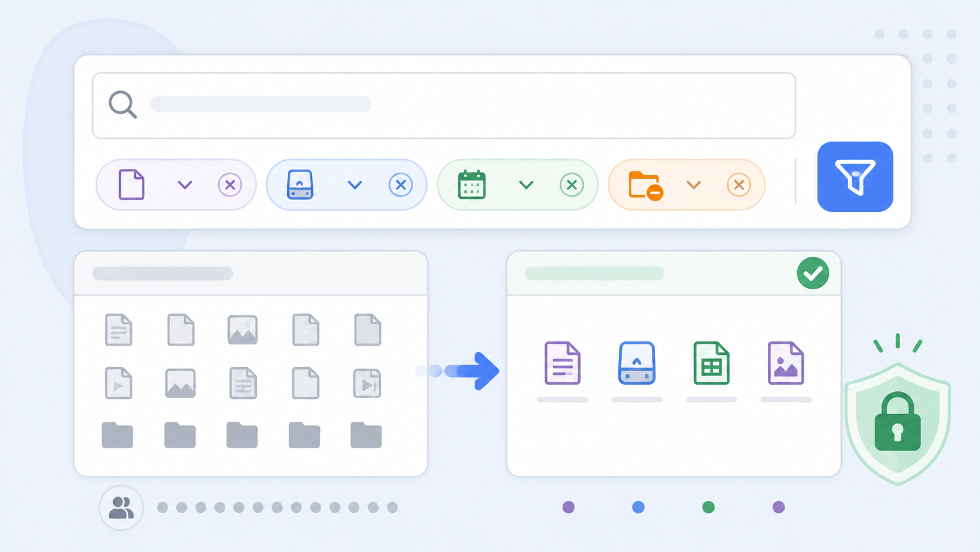This screenshot has height=552, width=980.
Task: Focus the search input field
Action: point(444,106)
